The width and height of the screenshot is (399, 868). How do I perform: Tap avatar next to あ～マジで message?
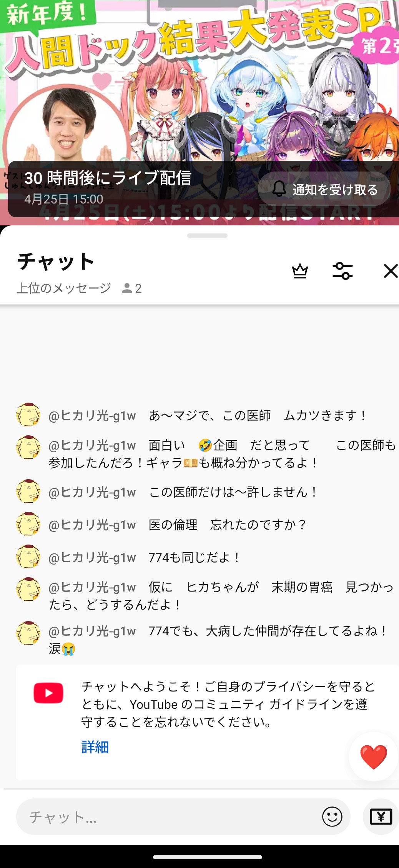coord(28,415)
